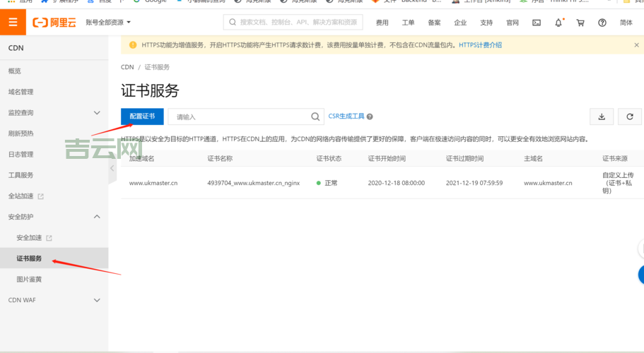Screen dimensions: 644x353
Task: Open the 备案 menu
Action: 434,23
